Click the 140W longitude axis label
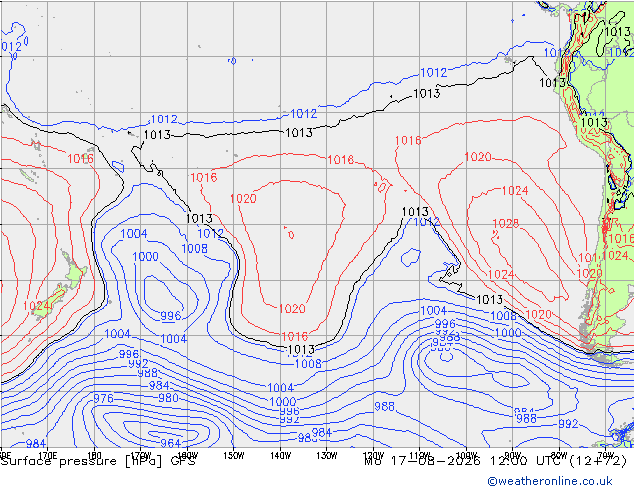This screenshot has height=490, width=634. click(280, 456)
